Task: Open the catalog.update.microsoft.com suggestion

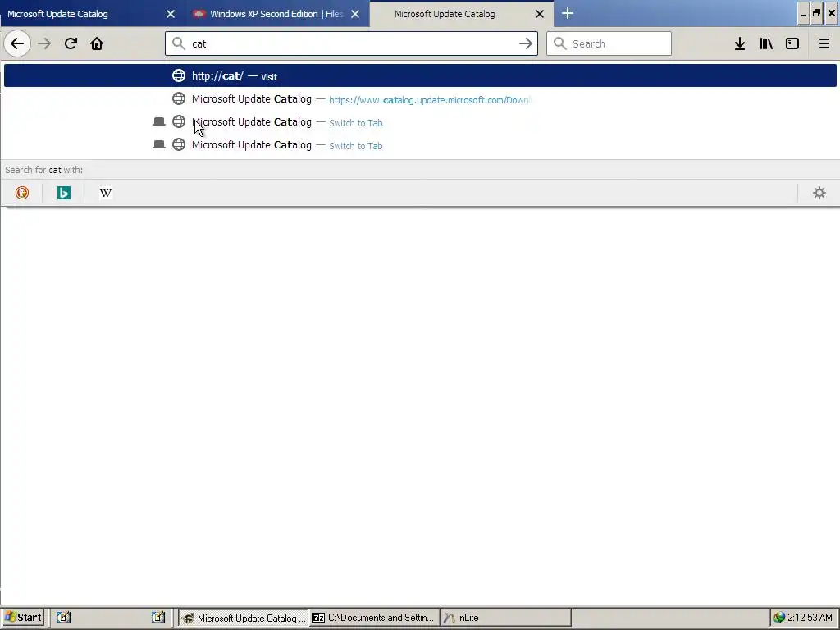Action: (420, 99)
